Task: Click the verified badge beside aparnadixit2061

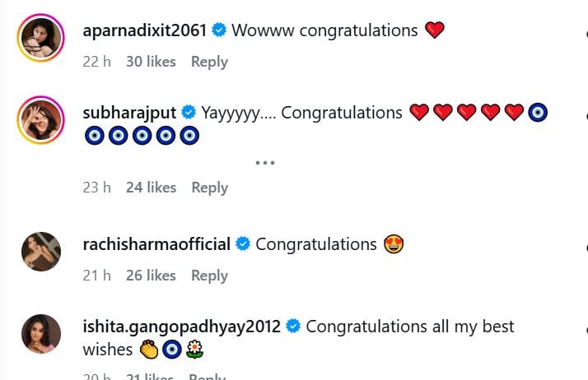Action: click(219, 30)
